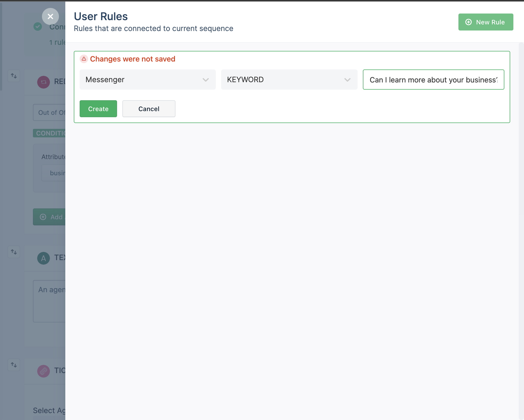524x420 pixels.
Task: Click the reorder arrows beside the redirect block
Action: click(x=14, y=76)
